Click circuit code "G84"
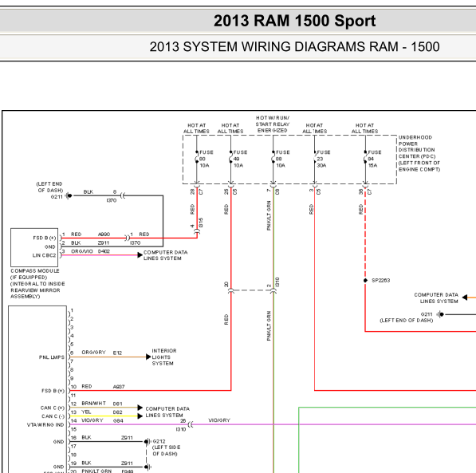Image resolution: width=476 pixels, height=473 pixels. (118, 420)
